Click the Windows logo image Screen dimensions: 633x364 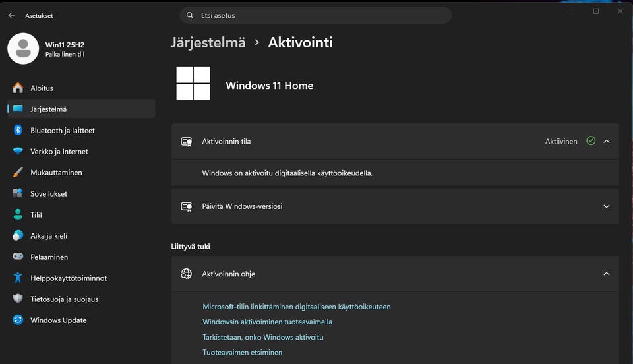click(193, 83)
